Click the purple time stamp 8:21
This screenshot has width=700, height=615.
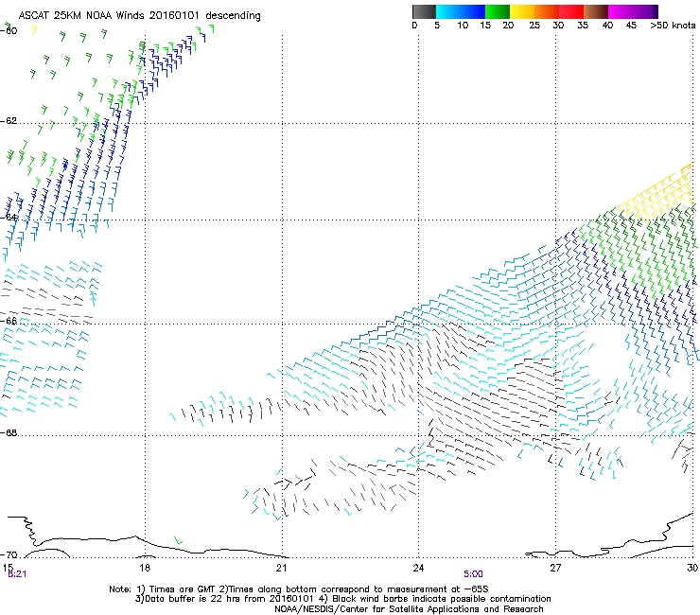pos(17,574)
